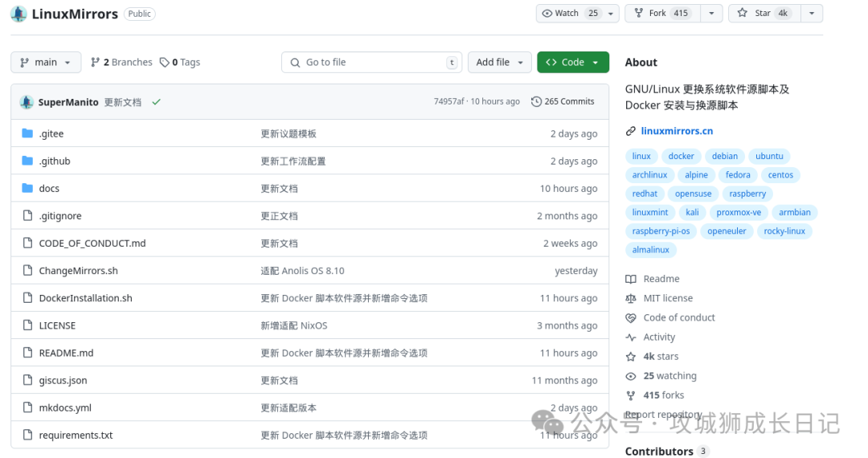
Task: Open the Add file dropdown
Action: 499,63
